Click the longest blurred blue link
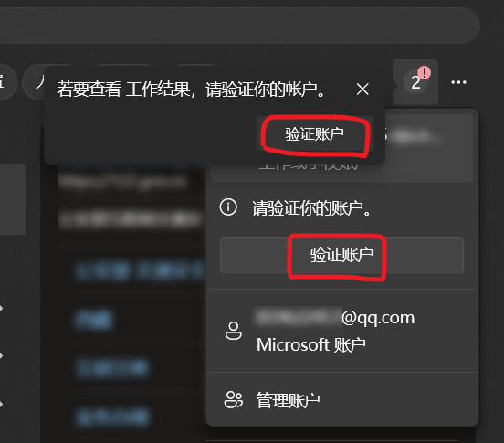Image resolution: width=504 pixels, height=443 pixels. [140, 271]
